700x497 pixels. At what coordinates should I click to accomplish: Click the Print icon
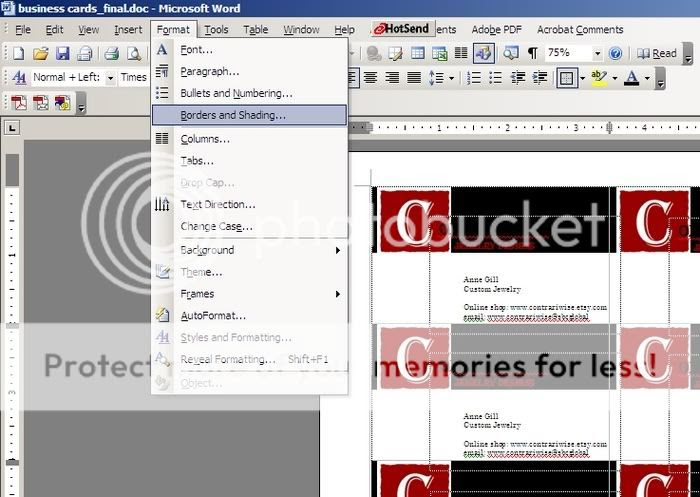coord(111,54)
